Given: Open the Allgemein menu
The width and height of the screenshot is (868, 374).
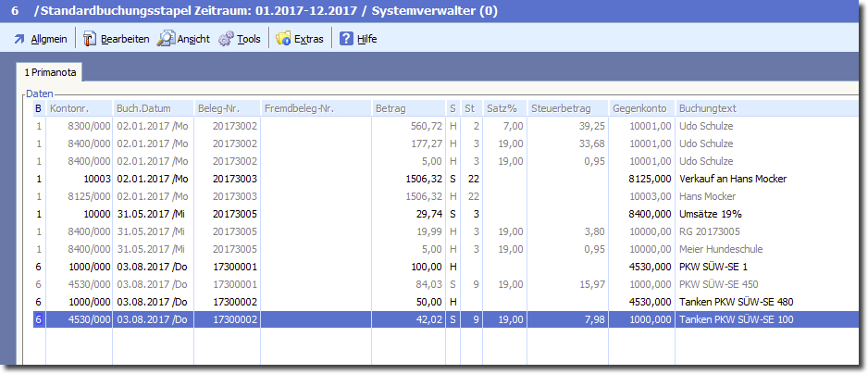Looking at the screenshot, I should pyautogui.click(x=48, y=39).
